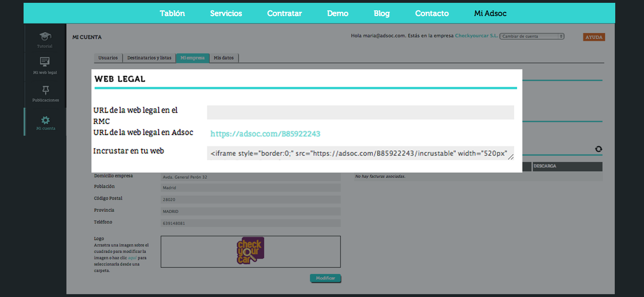Click the WEB LEGAL section heading
The height and width of the screenshot is (297, 644).
pos(120,79)
